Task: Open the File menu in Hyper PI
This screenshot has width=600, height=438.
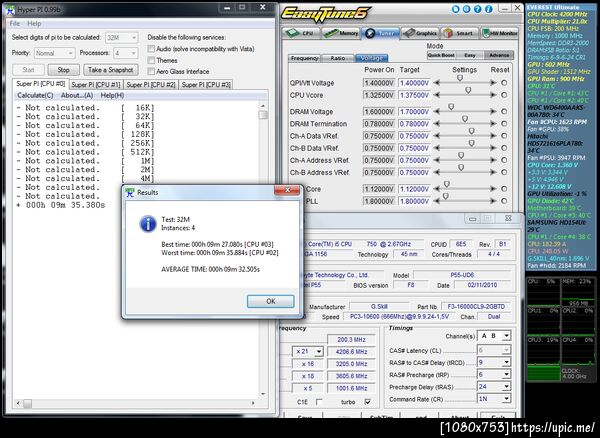Action: pyautogui.click(x=15, y=24)
